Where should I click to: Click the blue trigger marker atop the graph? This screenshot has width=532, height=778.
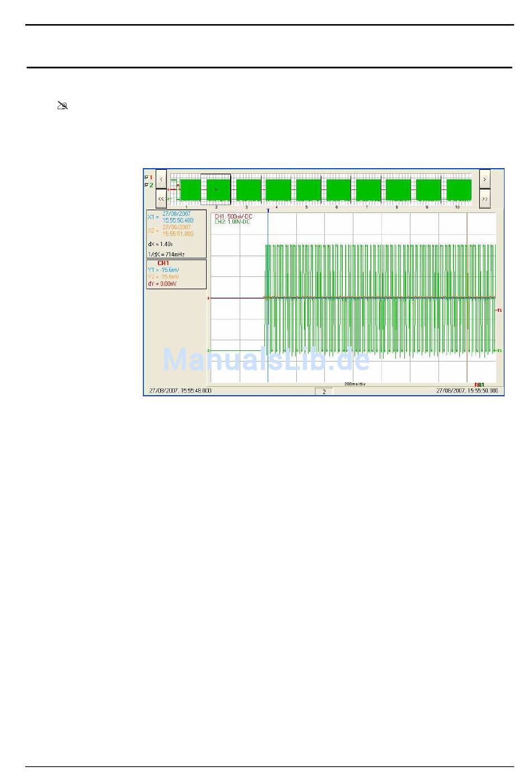tap(268, 211)
